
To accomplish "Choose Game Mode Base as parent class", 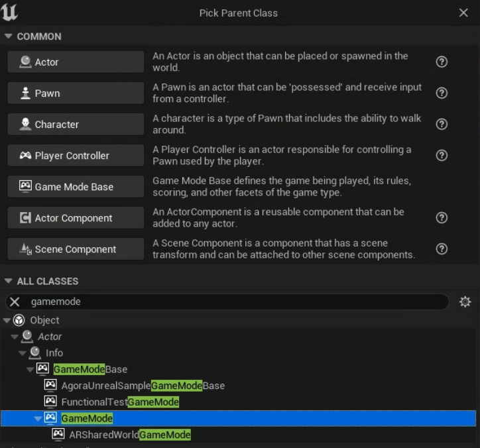I will click(76, 187).
